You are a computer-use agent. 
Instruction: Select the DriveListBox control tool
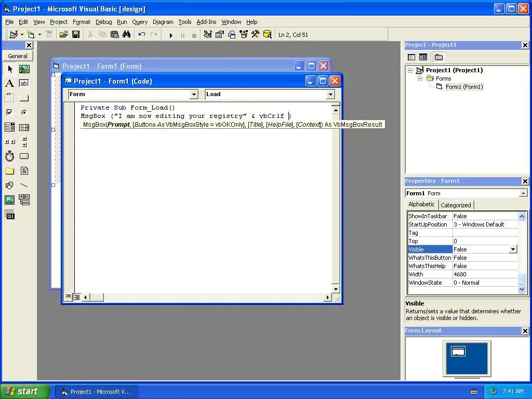tap(24, 156)
